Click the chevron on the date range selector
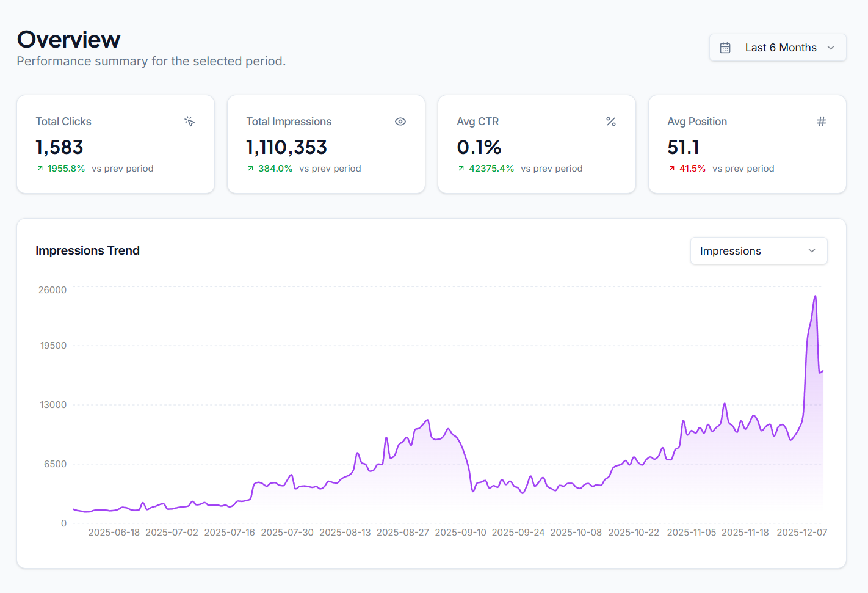The height and width of the screenshot is (593, 868). click(x=830, y=47)
